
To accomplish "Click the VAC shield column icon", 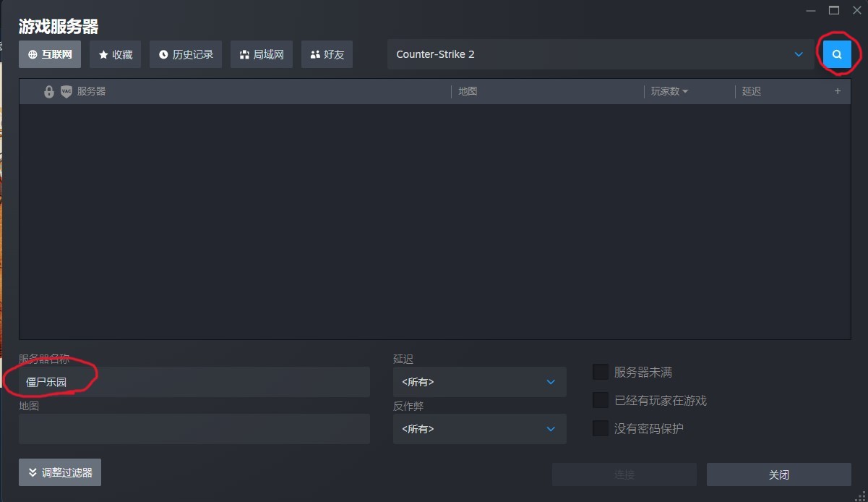I will [x=66, y=92].
